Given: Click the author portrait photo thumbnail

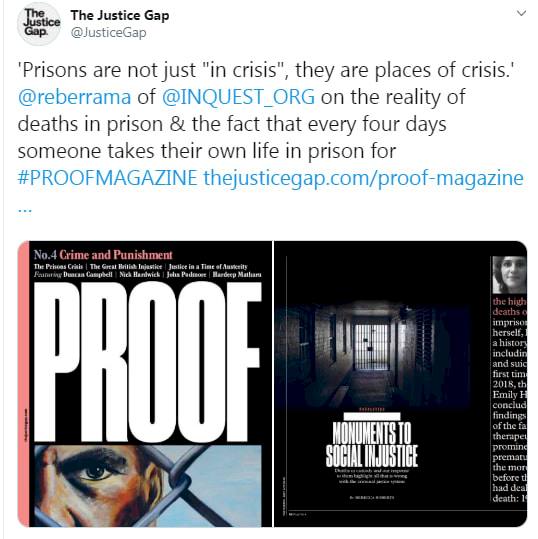Looking at the screenshot, I should click(x=509, y=275).
